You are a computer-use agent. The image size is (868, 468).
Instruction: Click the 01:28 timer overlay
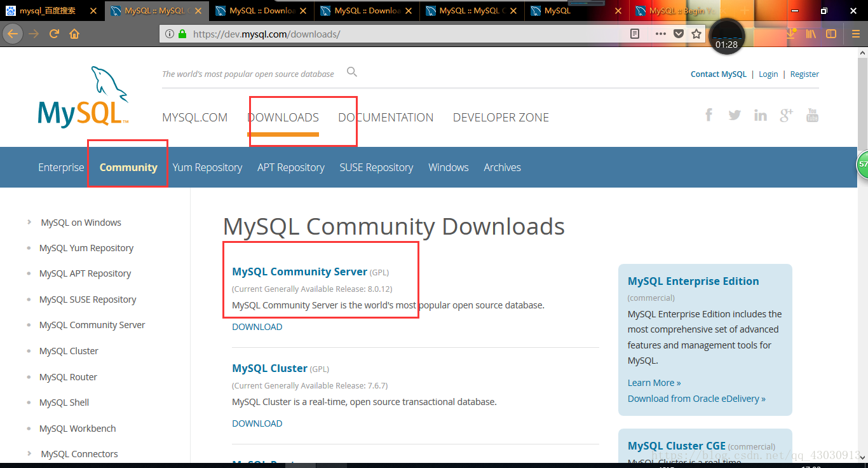point(726,37)
